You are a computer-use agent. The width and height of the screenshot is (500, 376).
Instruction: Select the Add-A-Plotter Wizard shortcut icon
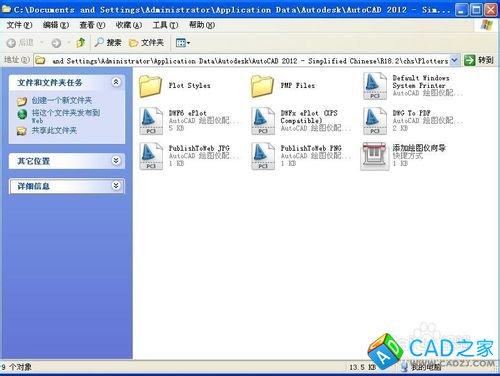(x=375, y=156)
